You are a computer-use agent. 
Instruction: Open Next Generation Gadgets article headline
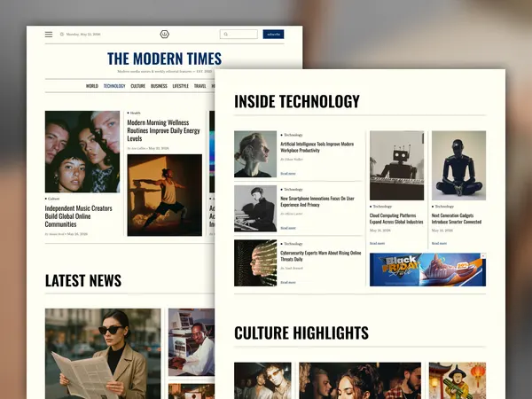pos(457,218)
